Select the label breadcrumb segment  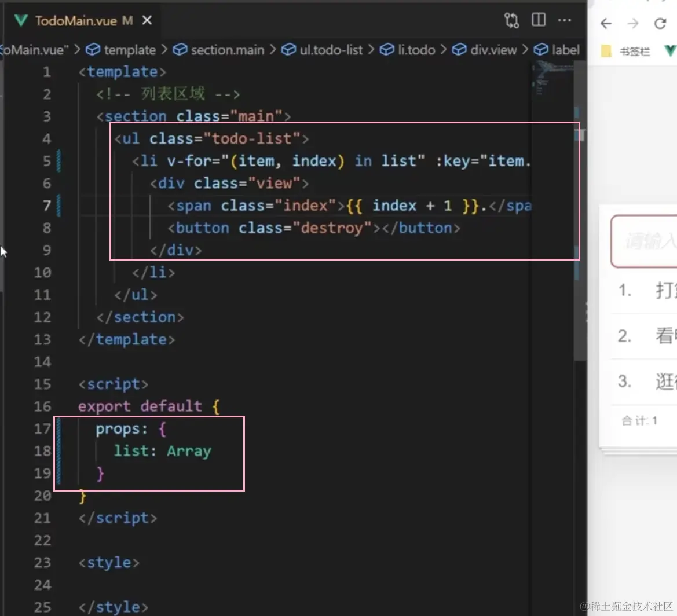click(x=566, y=50)
